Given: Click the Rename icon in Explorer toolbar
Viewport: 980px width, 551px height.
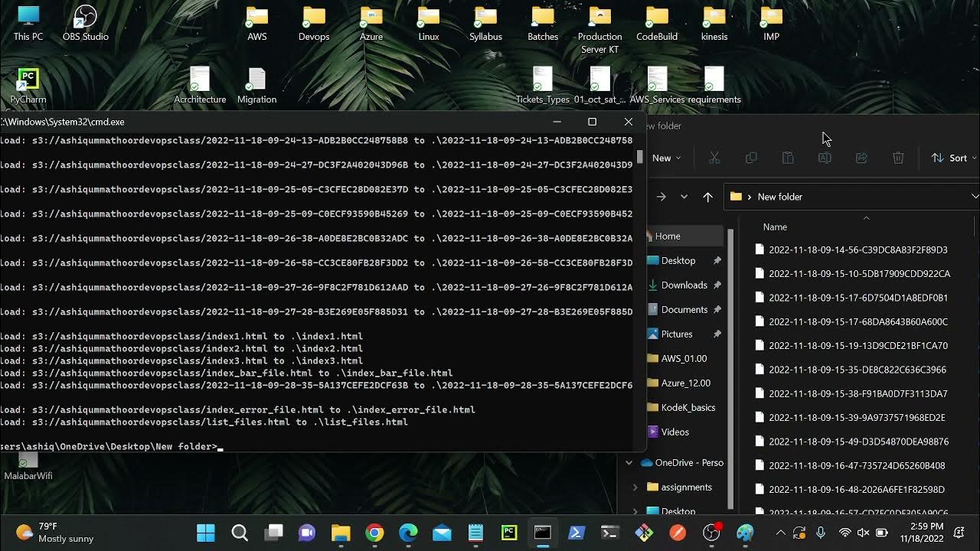Looking at the screenshot, I should (x=825, y=158).
